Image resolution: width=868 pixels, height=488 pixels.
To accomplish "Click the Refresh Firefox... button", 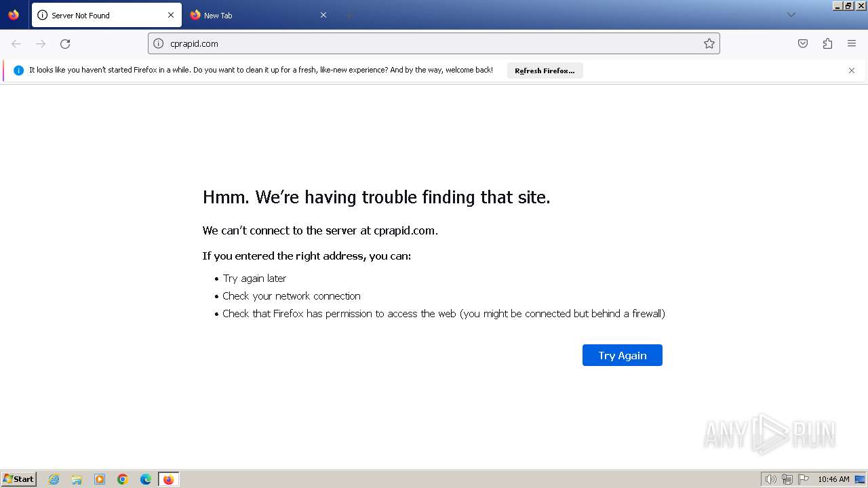I will point(545,70).
